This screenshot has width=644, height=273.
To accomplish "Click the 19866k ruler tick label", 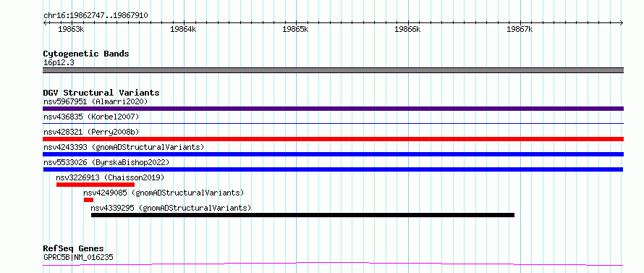I will [407, 29].
